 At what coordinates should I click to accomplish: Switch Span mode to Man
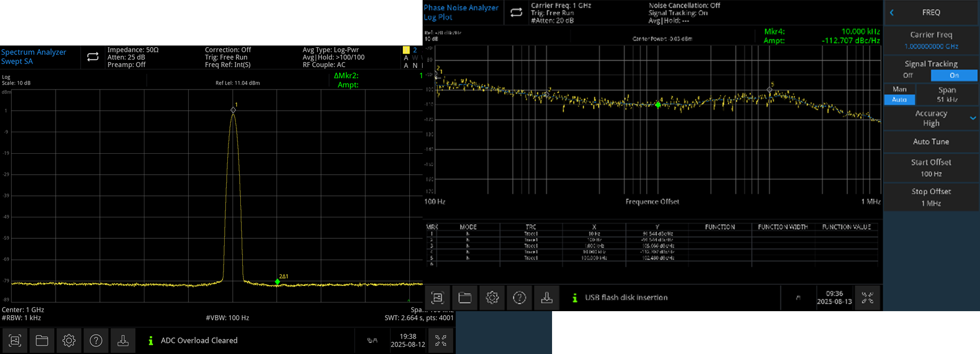899,89
